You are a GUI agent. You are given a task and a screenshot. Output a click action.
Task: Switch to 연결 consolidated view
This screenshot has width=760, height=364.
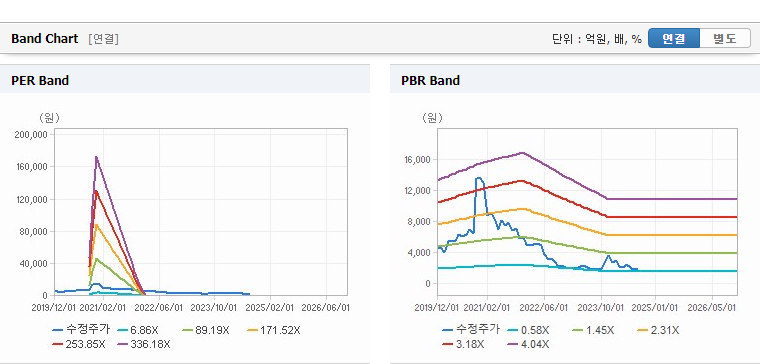674,38
